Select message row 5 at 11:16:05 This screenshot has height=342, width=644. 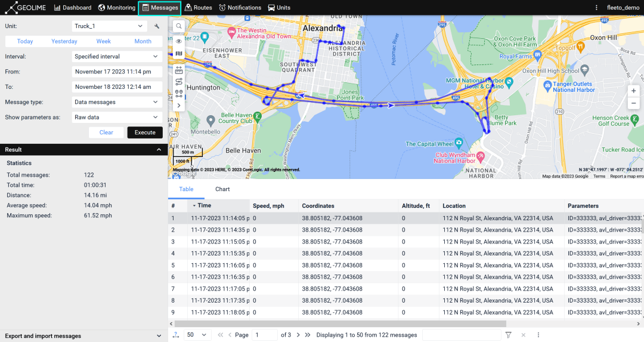(x=406, y=265)
